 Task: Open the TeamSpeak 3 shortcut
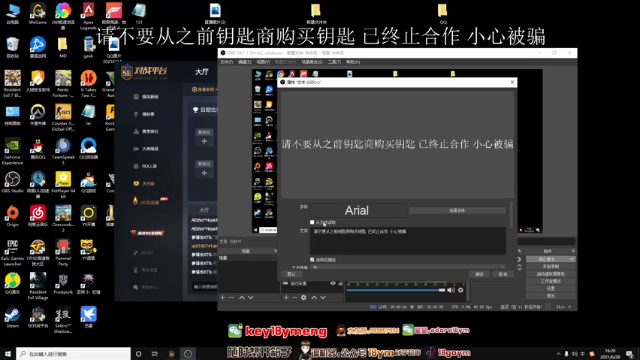coord(63,151)
